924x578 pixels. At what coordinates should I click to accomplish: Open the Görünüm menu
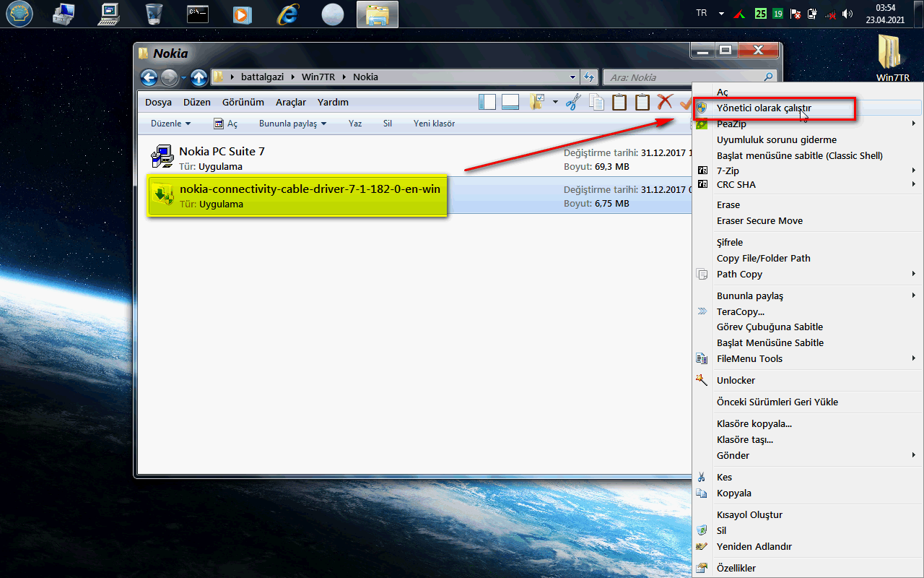[243, 102]
